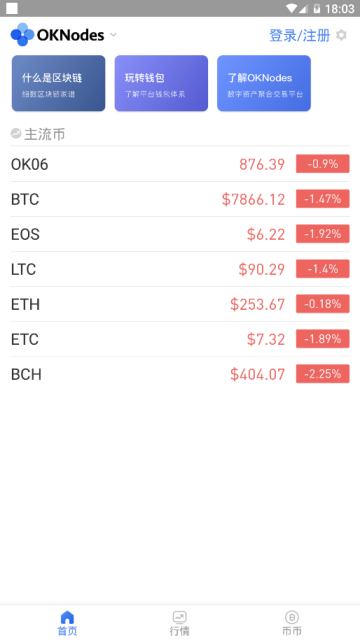
Task: Tap the home icon in bottom bar
Action: (67, 617)
